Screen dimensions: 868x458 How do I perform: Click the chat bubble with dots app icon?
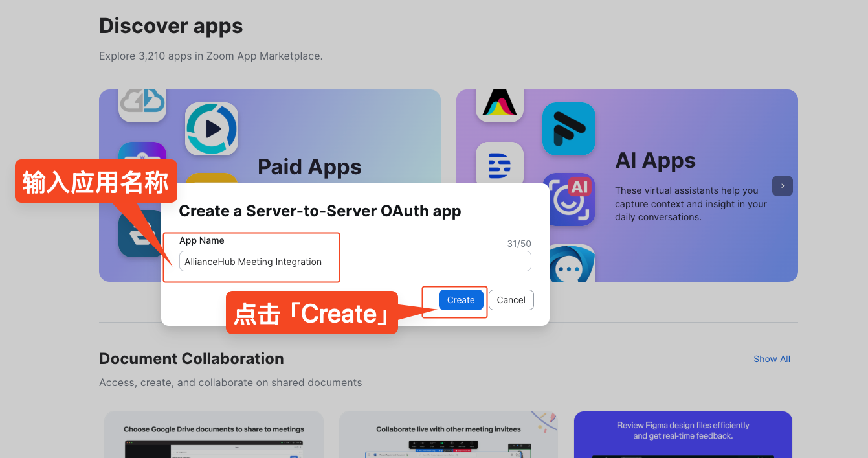pos(571,266)
